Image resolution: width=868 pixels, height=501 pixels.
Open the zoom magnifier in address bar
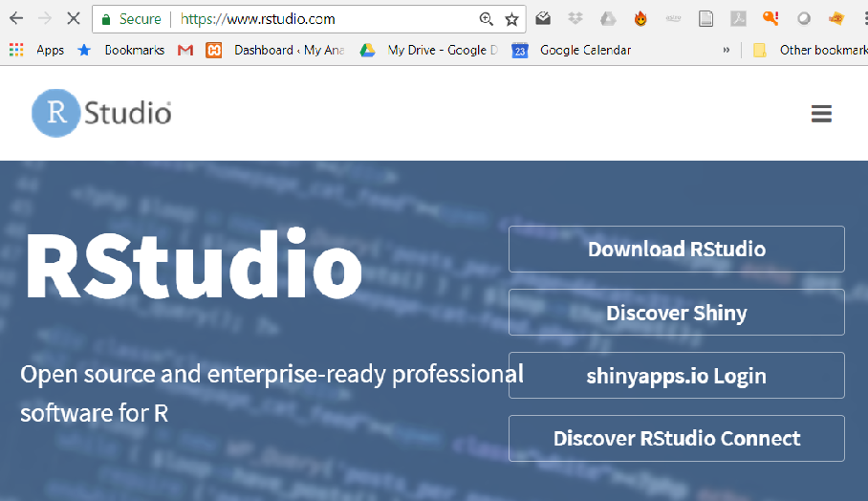click(x=486, y=19)
